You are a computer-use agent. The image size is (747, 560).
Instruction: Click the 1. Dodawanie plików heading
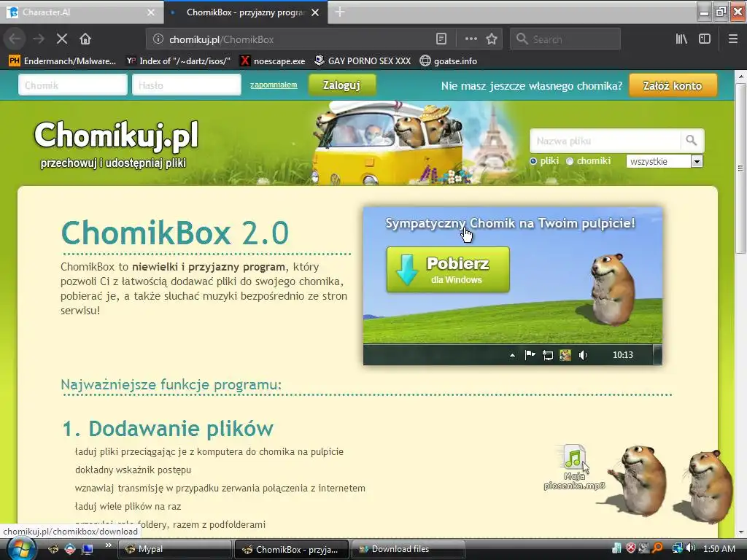point(168,428)
